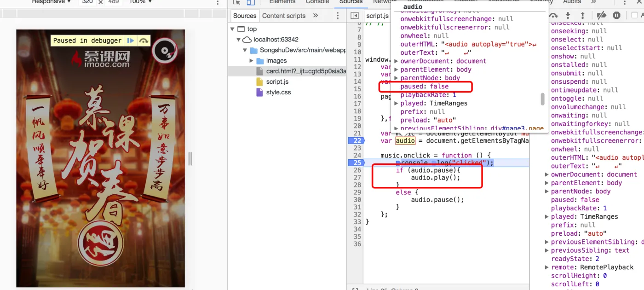The width and height of the screenshot is (644, 290).
Task: Expand ownerDocument property in audio popup
Action: pos(396,61)
